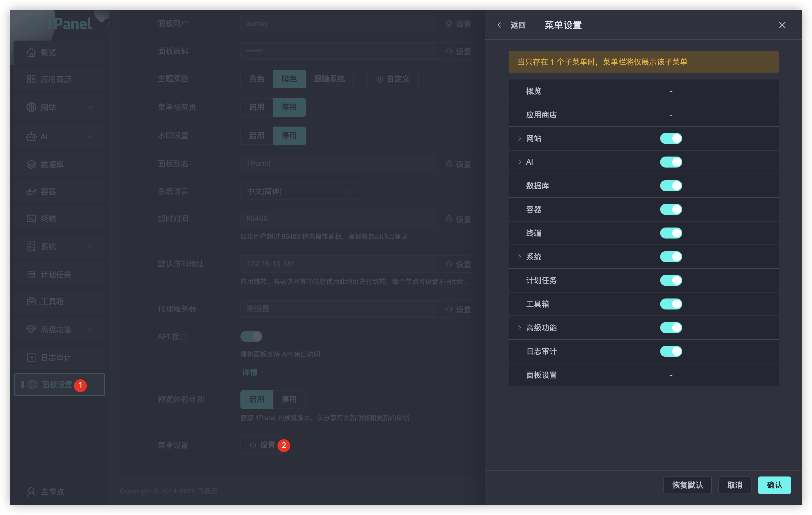Expand the 系统 item in menu settings
812x515 pixels.
[x=519, y=257]
